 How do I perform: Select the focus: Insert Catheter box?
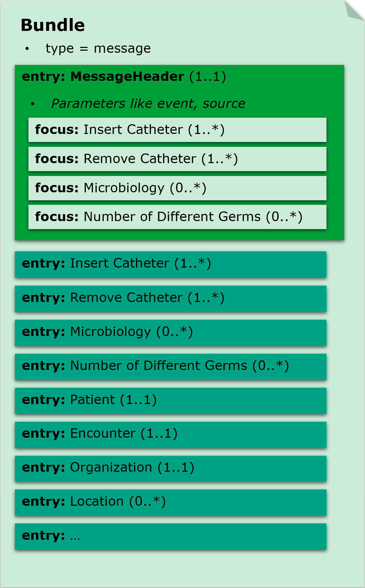pos(177,130)
